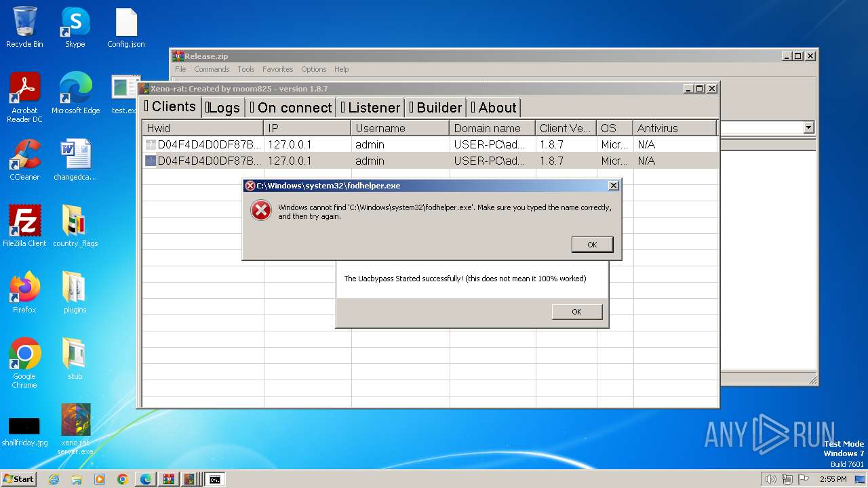
Task: Click the Start button
Action: [x=18, y=479]
